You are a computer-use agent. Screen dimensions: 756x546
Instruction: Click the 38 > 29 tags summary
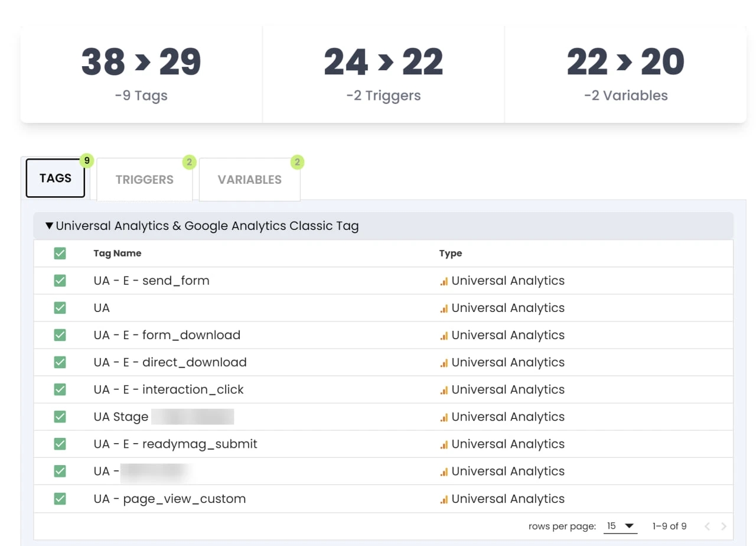pyautogui.click(x=141, y=62)
